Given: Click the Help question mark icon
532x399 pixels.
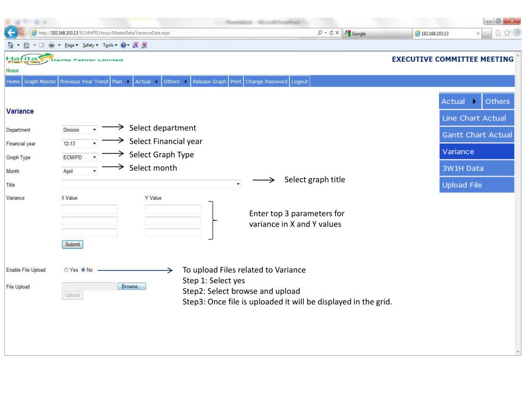Looking at the screenshot, I should 124,45.
